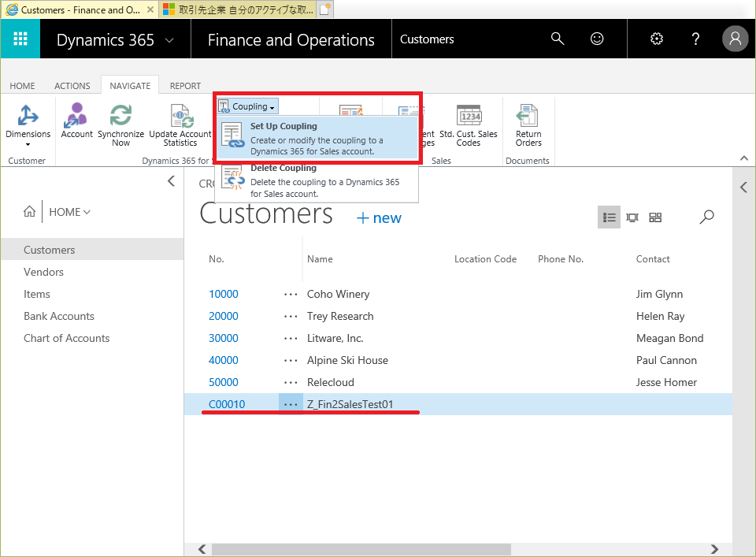Screen dimensions: 756x557
Task: Switch to tall tiles view icon
Action: click(x=632, y=217)
